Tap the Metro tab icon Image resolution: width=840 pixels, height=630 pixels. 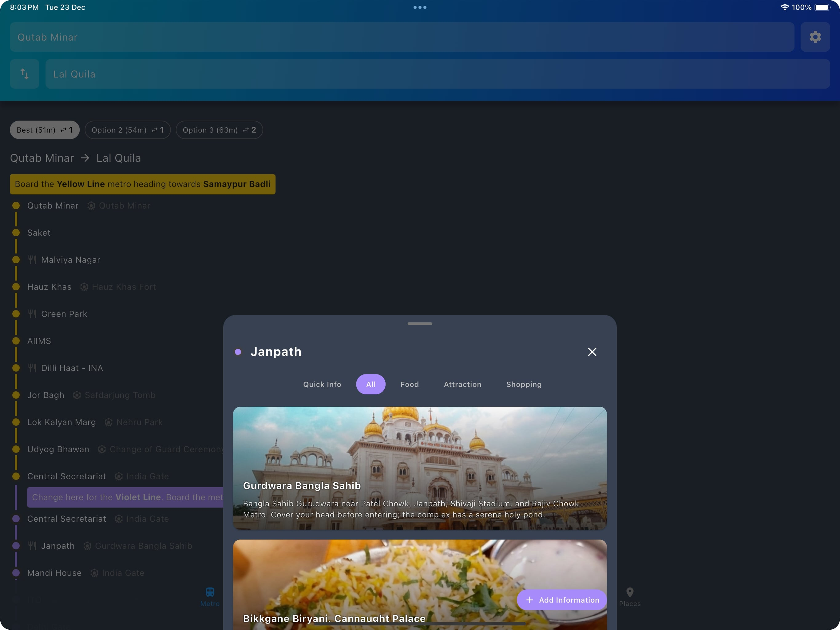coord(210,592)
